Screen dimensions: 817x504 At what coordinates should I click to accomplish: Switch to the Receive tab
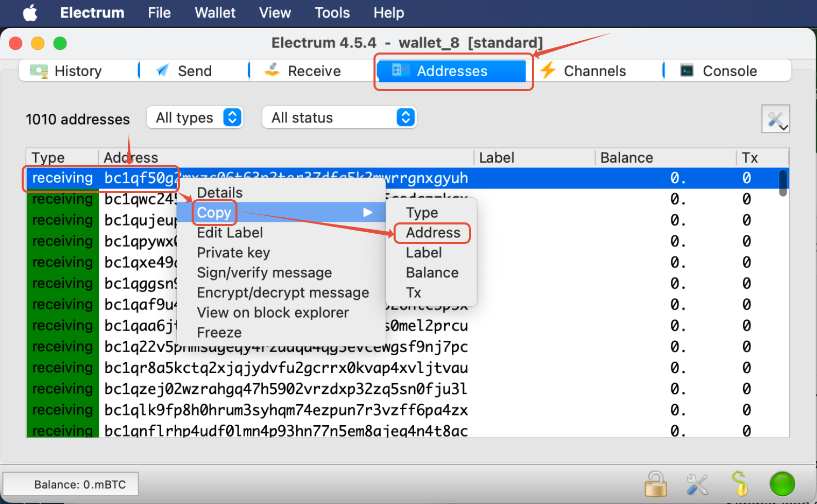314,71
